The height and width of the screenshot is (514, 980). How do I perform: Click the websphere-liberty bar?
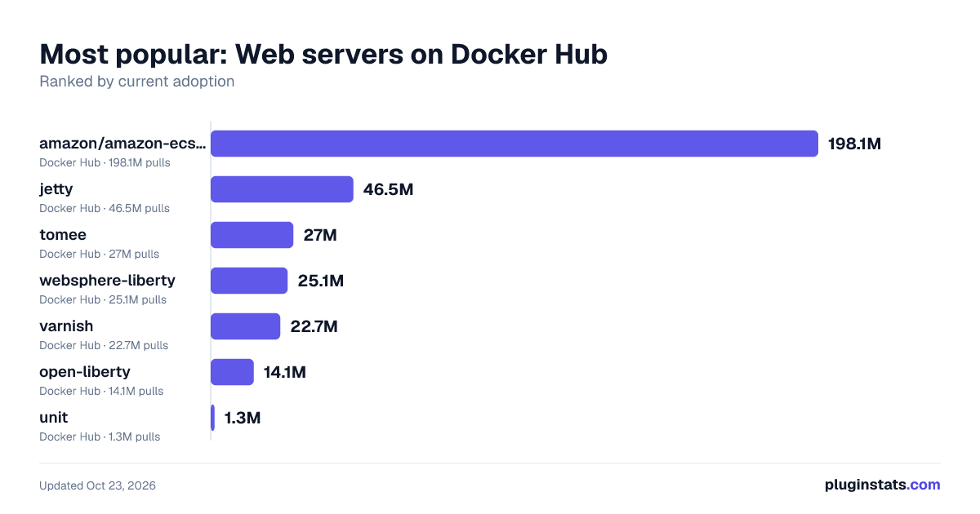point(249,281)
